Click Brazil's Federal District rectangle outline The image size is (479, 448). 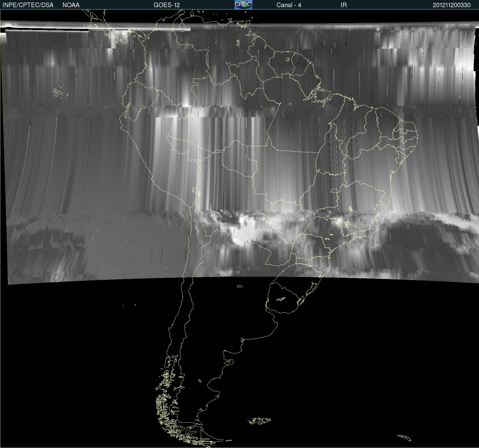[334, 190]
